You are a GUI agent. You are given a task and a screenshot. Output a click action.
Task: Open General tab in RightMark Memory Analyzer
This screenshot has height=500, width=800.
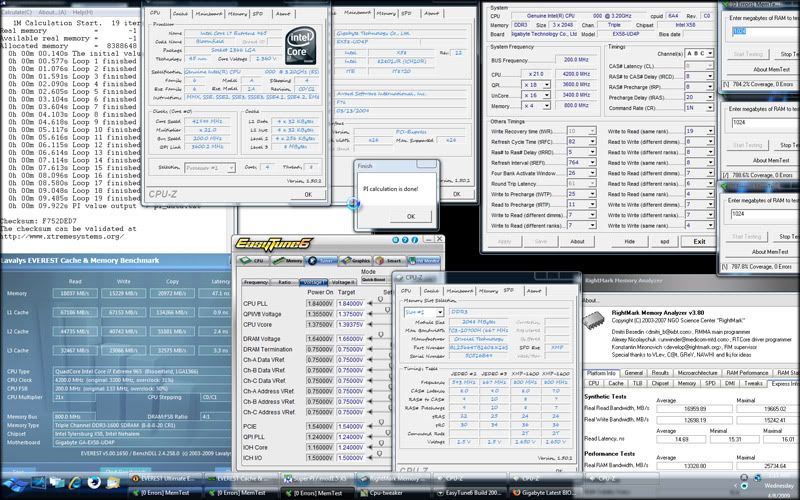(x=634, y=373)
